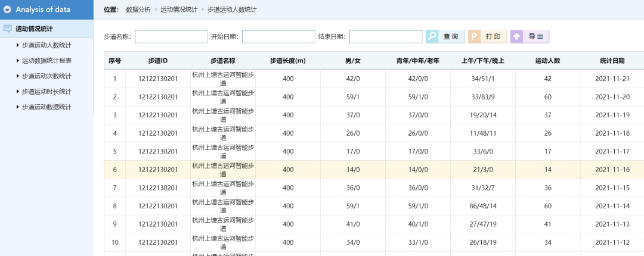644x256 pixels.
Task: Select the highlighted date cell 2021-11-16
Action: click(612, 170)
